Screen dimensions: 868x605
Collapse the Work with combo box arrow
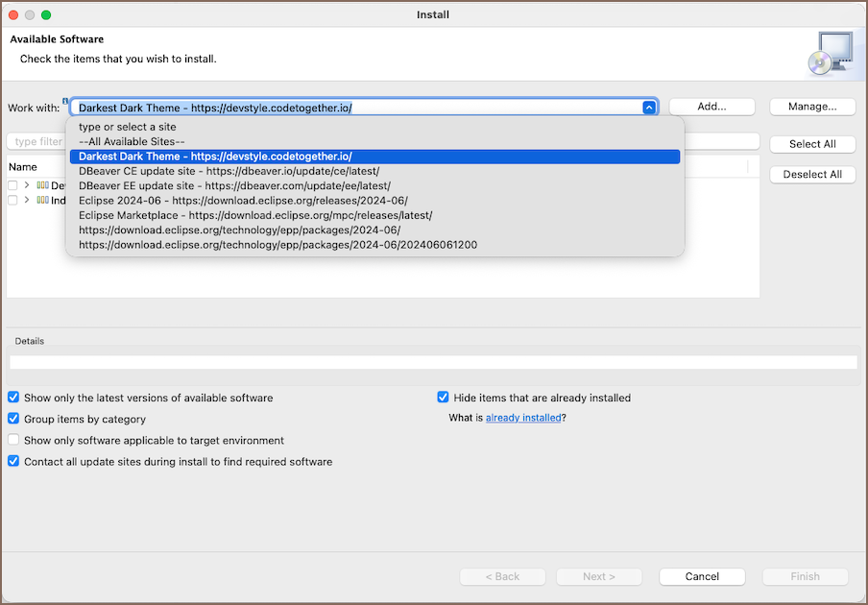pos(649,108)
